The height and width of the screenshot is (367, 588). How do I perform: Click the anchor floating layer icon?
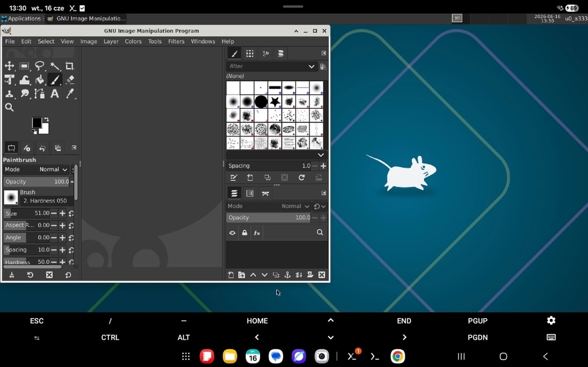[x=288, y=275]
